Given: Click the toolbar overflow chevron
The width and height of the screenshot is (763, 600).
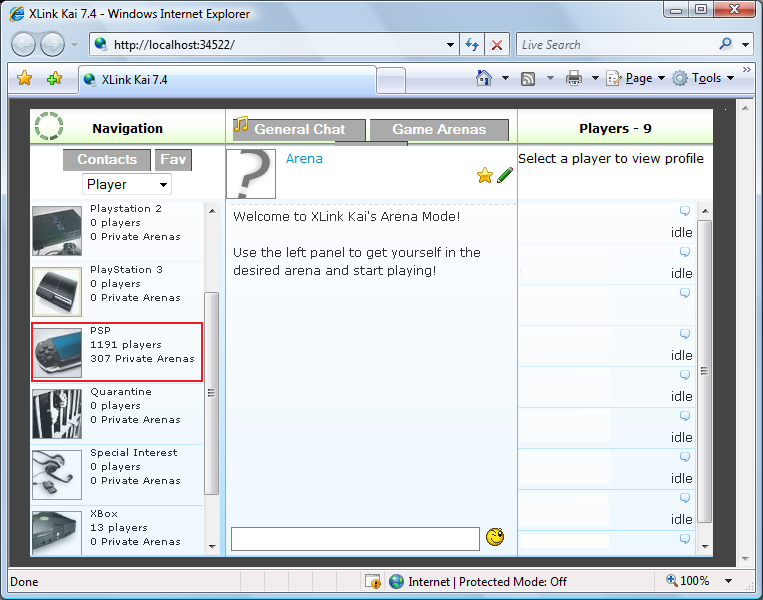Looking at the screenshot, I should point(746,70).
